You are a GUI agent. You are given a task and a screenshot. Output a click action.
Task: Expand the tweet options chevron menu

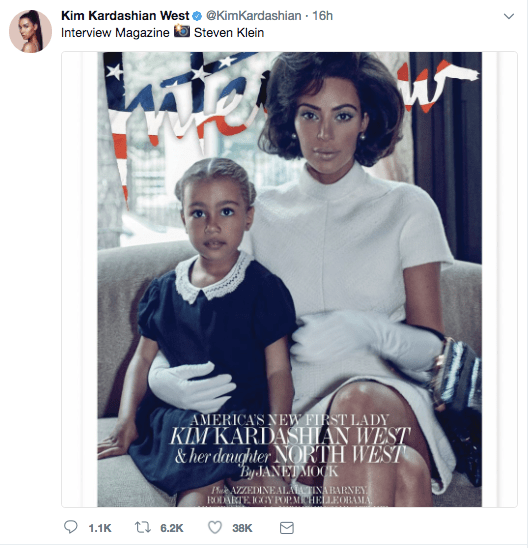point(509,16)
